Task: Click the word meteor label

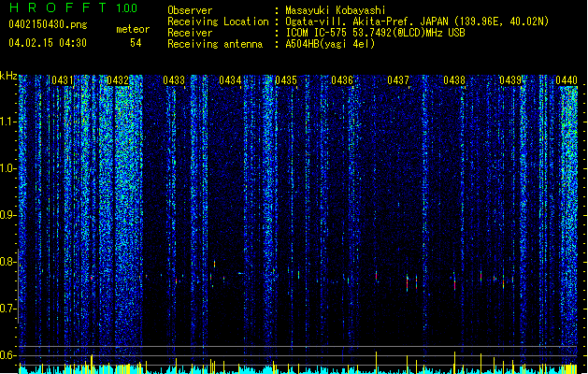Action: (133, 29)
